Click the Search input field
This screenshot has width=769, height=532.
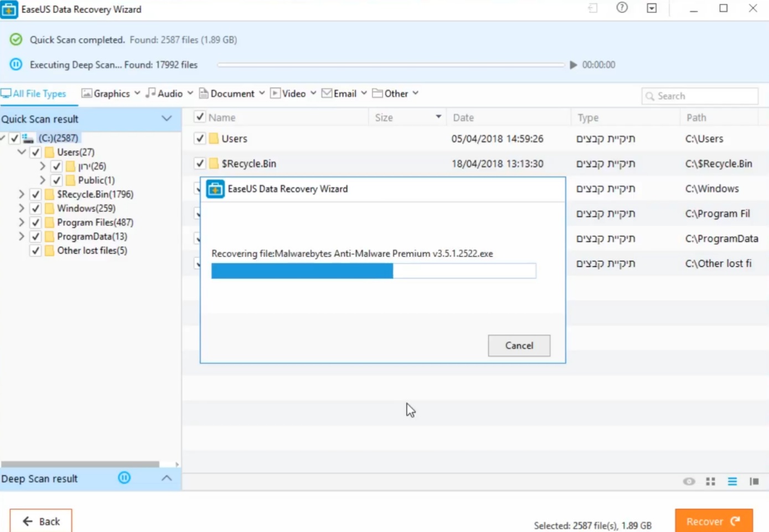(700, 96)
